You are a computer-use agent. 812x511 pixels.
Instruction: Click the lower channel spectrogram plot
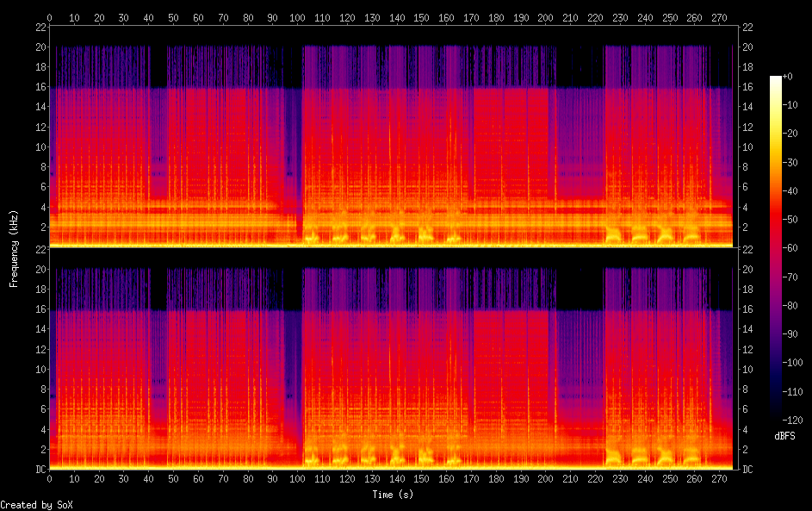[393, 358]
